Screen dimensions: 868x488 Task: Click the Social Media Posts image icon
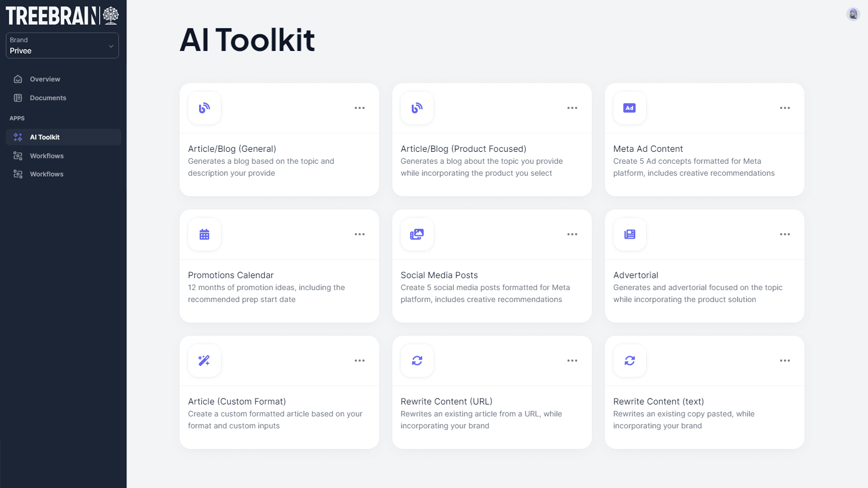(417, 234)
